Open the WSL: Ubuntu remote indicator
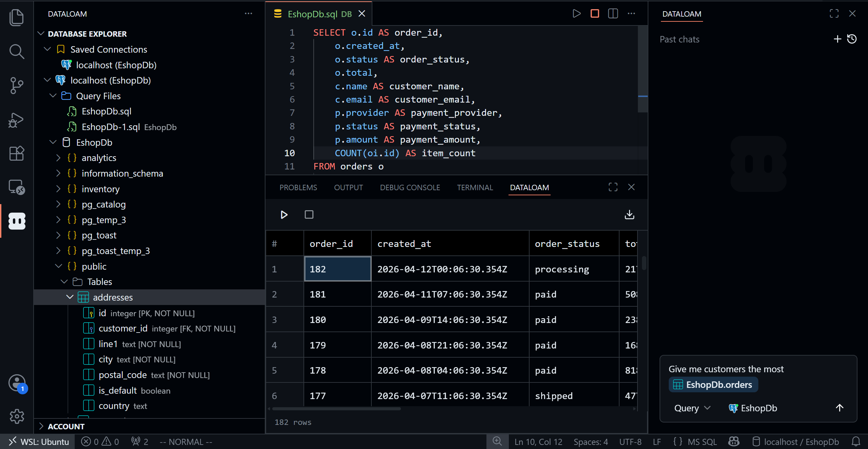 [x=38, y=442]
